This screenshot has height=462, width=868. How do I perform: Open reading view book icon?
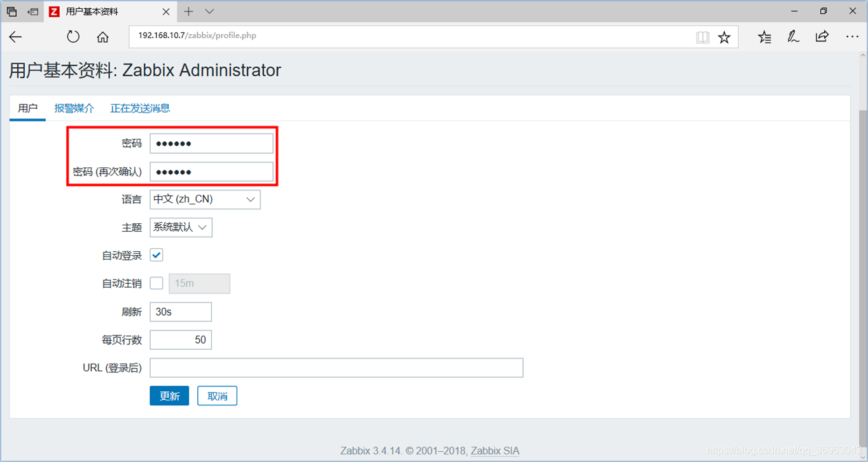coord(703,38)
